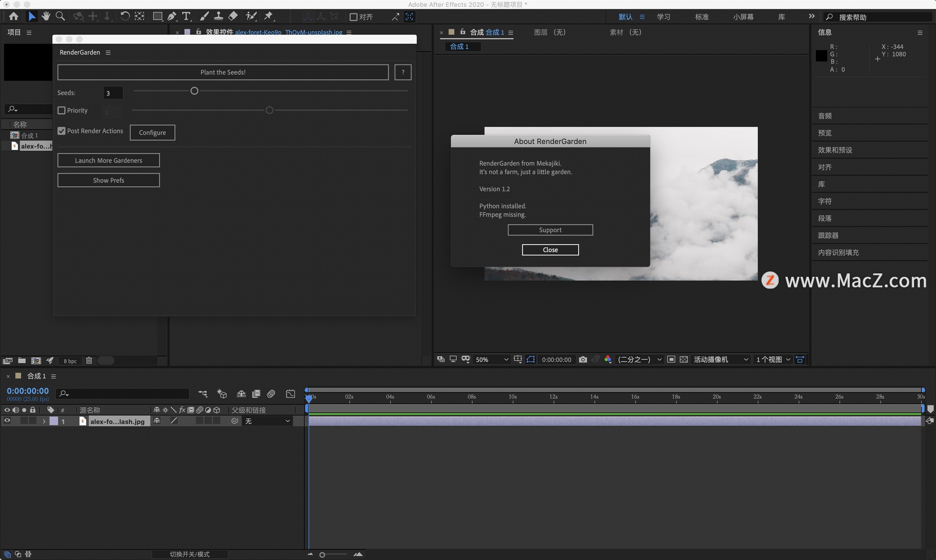Viewport: 936px width, 560px height.
Task: Toggle the 对齐 snapping checkbox in toolbar
Action: 353,17
